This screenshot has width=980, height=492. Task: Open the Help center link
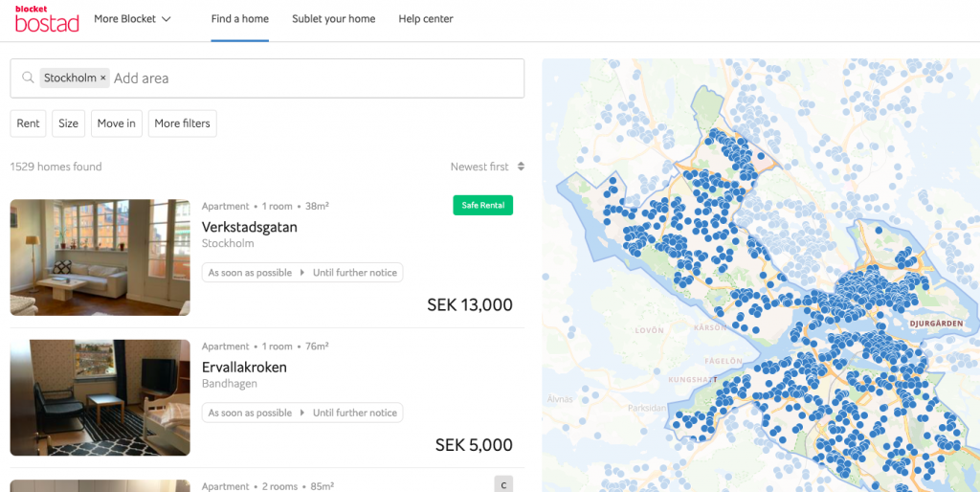pos(426,19)
